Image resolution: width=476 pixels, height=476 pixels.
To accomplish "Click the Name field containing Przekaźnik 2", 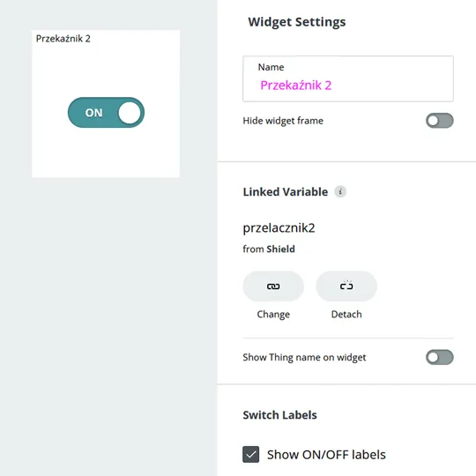I will point(348,78).
